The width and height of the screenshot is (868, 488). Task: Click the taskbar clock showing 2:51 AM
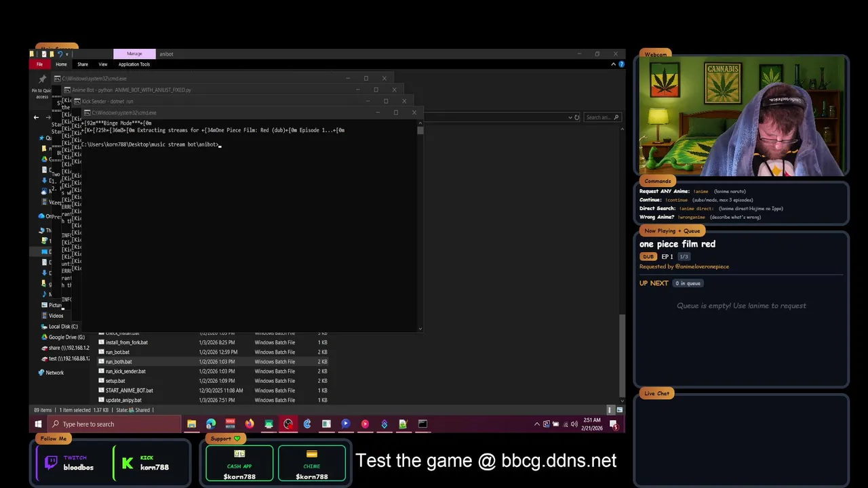tap(592, 424)
